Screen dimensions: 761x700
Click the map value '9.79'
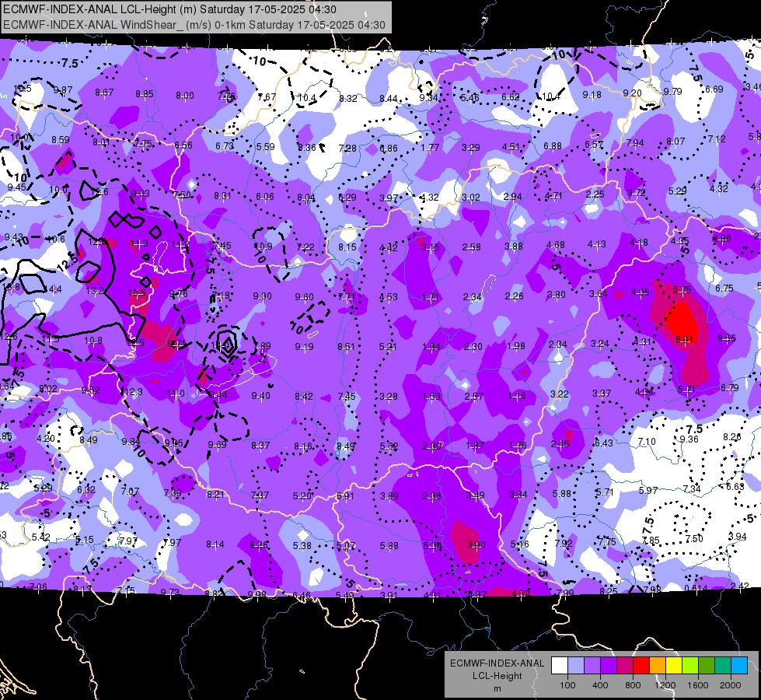tap(672, 91)
